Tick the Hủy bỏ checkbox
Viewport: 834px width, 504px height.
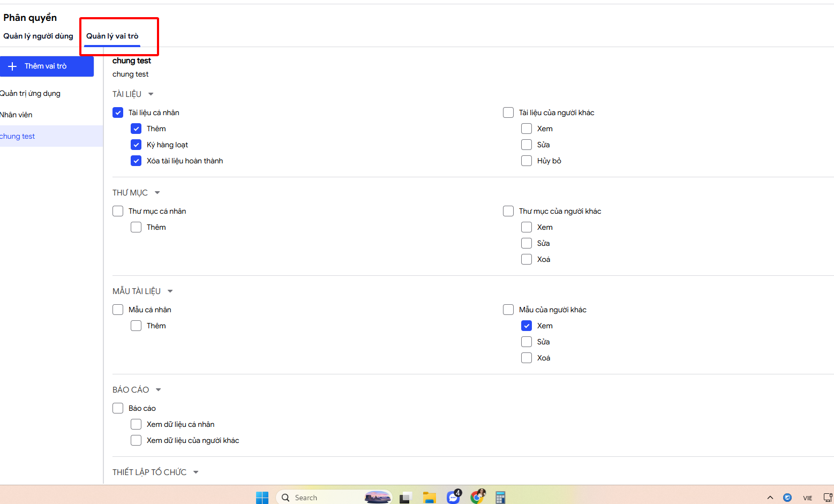tap(527, 161)
